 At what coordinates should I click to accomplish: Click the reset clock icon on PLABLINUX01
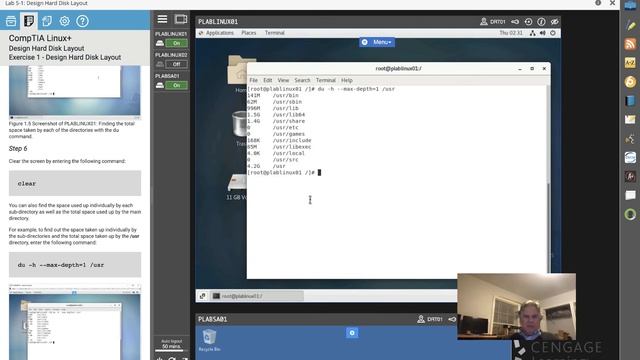coord(528,22)
